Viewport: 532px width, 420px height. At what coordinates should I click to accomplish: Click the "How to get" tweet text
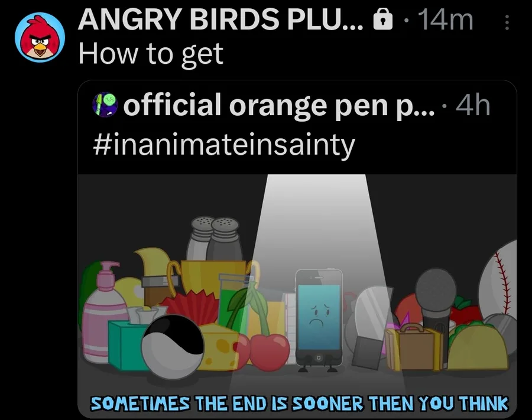point(151,54)
